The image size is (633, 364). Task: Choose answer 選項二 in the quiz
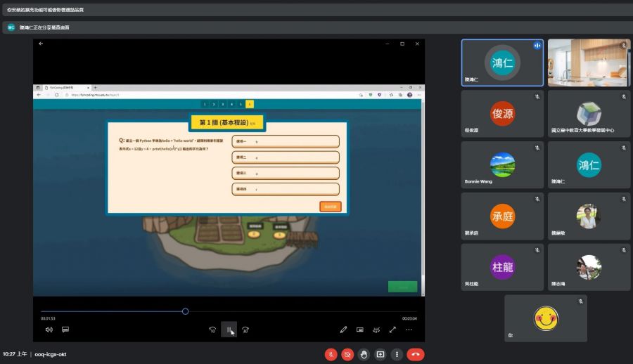coord(286,157)
